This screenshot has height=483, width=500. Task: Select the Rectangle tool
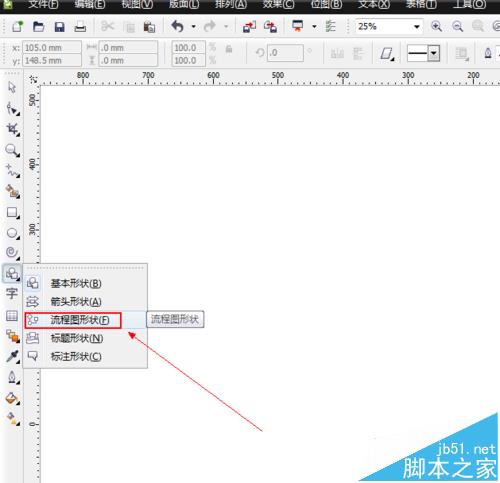click(x=13, y=212)
